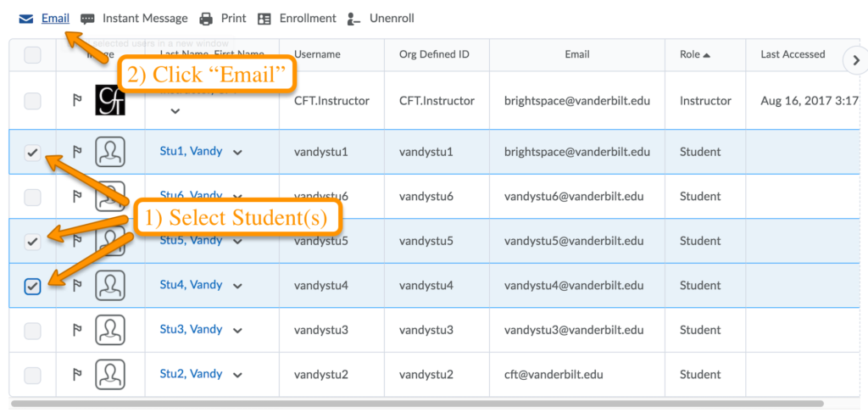Uncheck the checkbox for Stu1, Vandy
This screenshot has width=868, height=413.
pos(32,153)
